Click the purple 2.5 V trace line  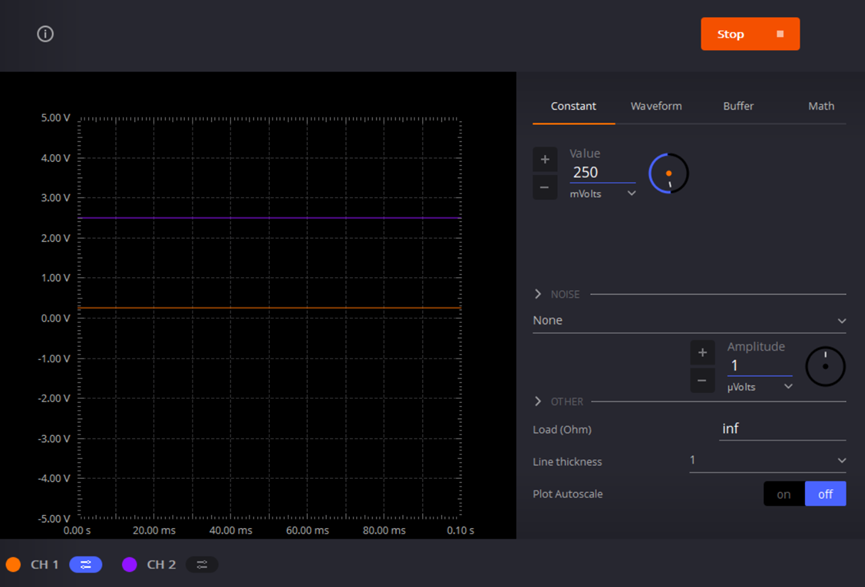tap(270, 218)
